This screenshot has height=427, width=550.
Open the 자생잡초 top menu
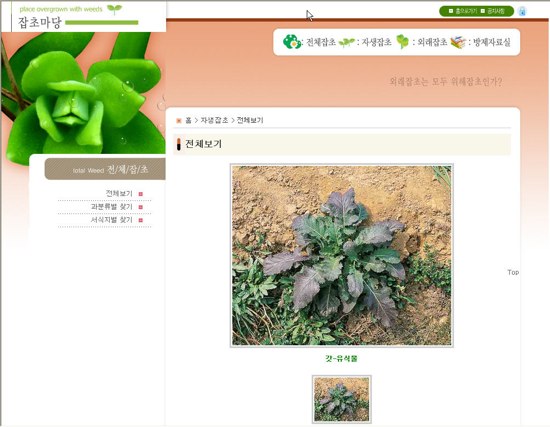pyautogui.click(x=376, y=42)
